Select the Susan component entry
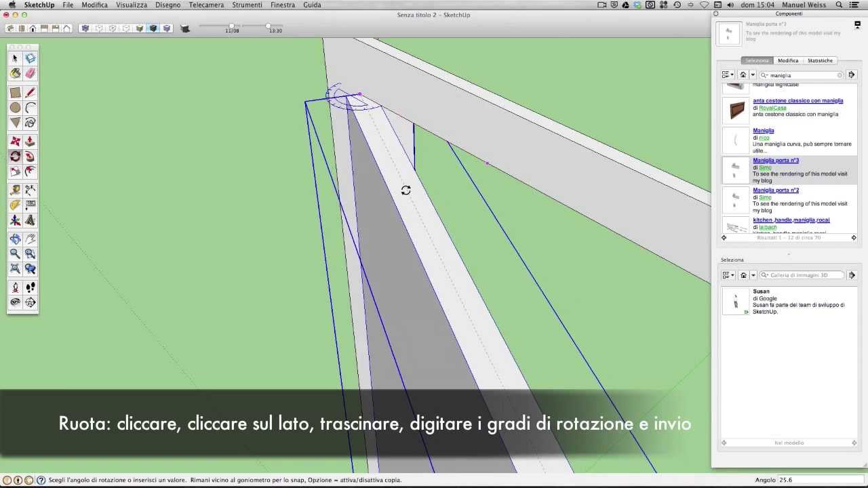 coord(789,302)
